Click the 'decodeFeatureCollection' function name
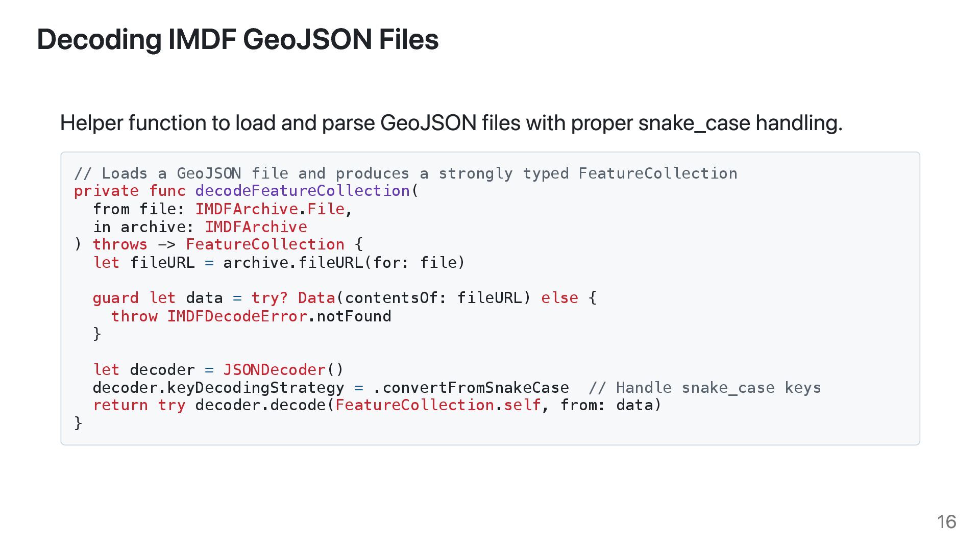Viewport: 980px width, 551px height. 302,191
